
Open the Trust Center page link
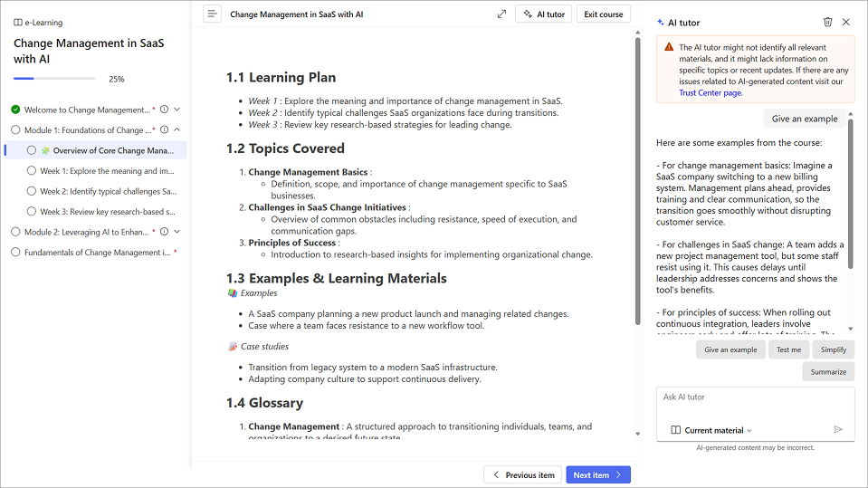pyautogui.click(x=711, y=93)
